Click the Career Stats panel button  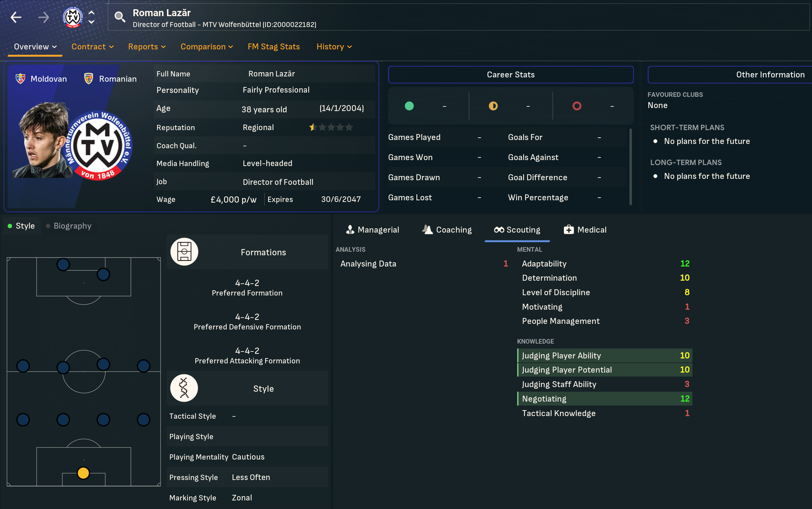click(511, 75)
